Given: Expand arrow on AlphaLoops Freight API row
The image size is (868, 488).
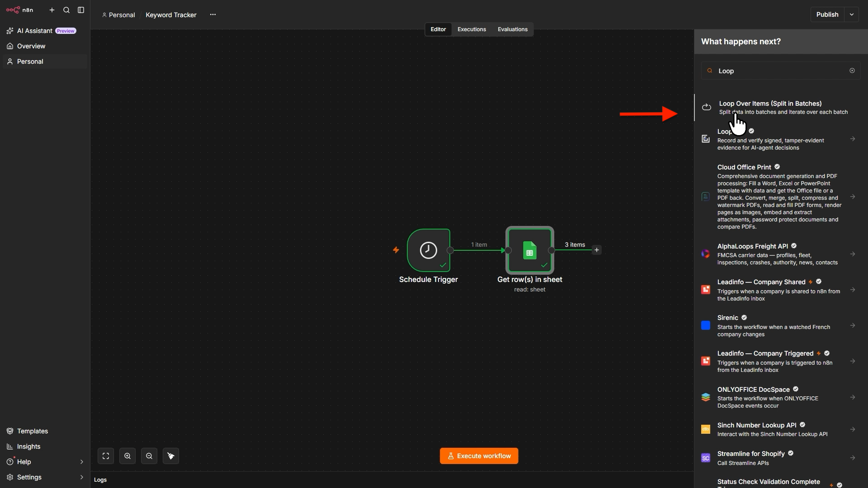Looking at the screenshot, I should (x=853, y=254).
